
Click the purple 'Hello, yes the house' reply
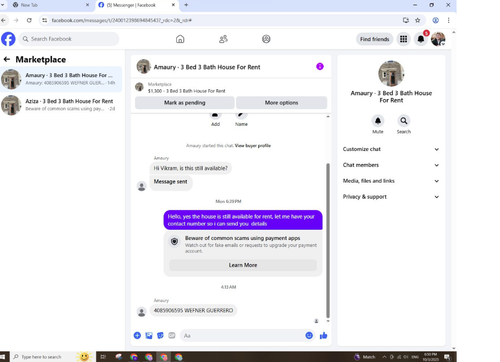point(243,220)
